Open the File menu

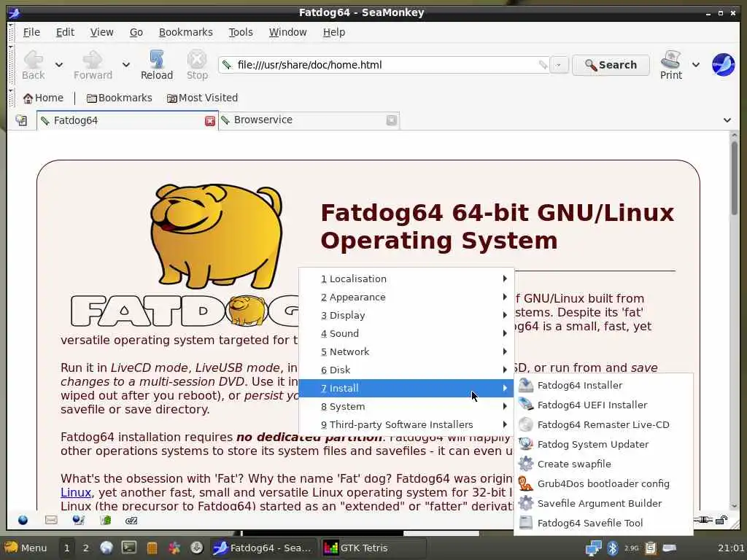pyautogui.click(x=31, y=32)
